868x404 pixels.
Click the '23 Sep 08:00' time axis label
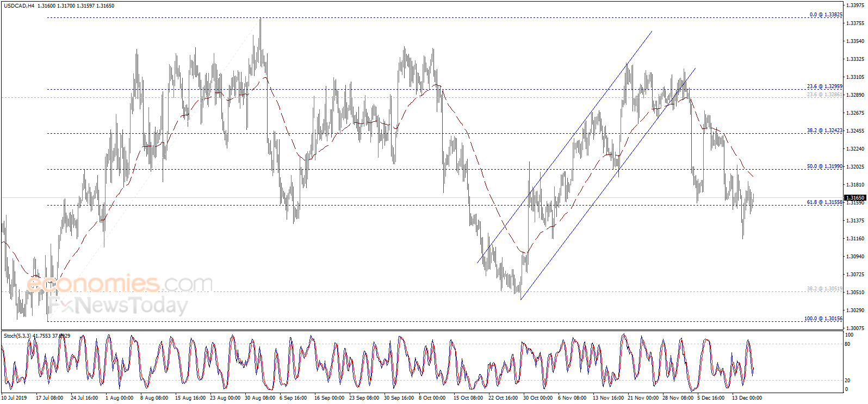point(364,398)
